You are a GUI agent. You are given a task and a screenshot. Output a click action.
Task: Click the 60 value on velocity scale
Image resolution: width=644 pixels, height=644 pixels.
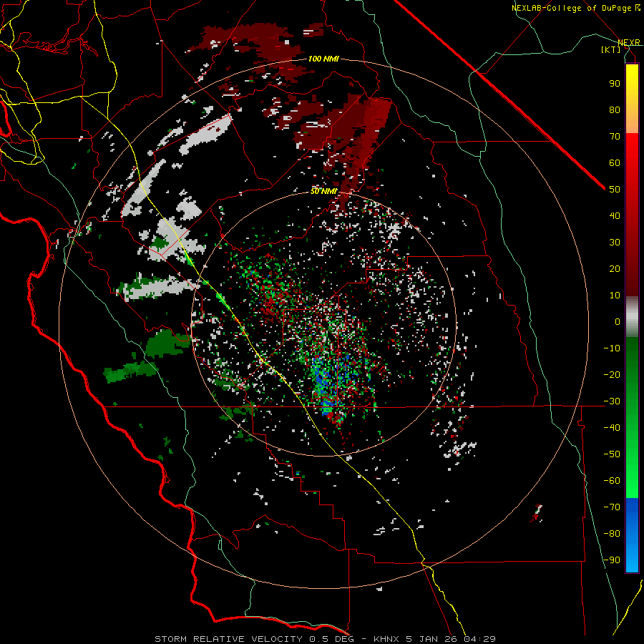pyautogui.click(x=615, y=162)
